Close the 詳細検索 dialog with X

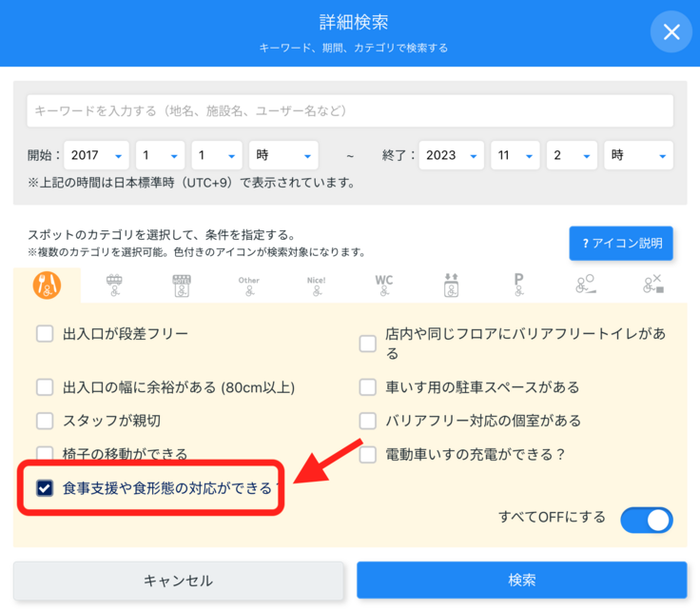pos(671,32)
